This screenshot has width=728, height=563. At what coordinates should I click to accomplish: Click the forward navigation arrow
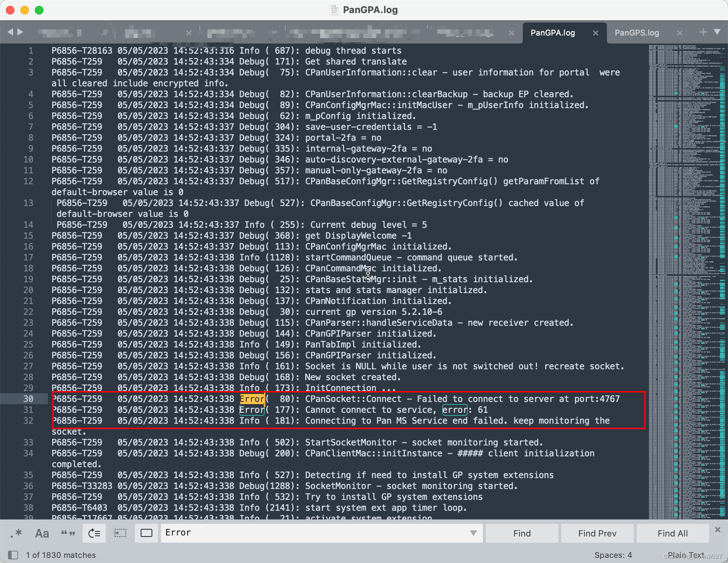pyautogui.click(x=21, y=32)
